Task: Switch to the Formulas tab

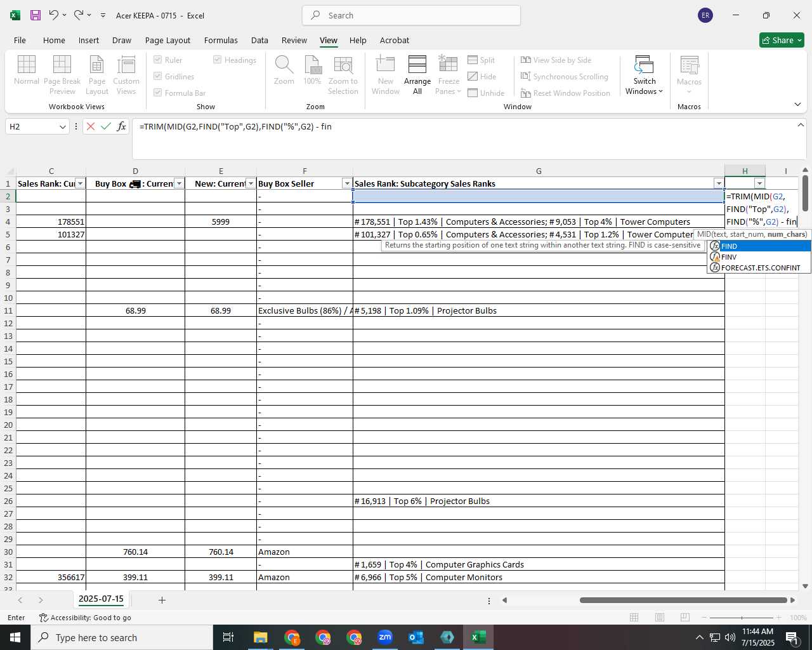Action: 221,40
